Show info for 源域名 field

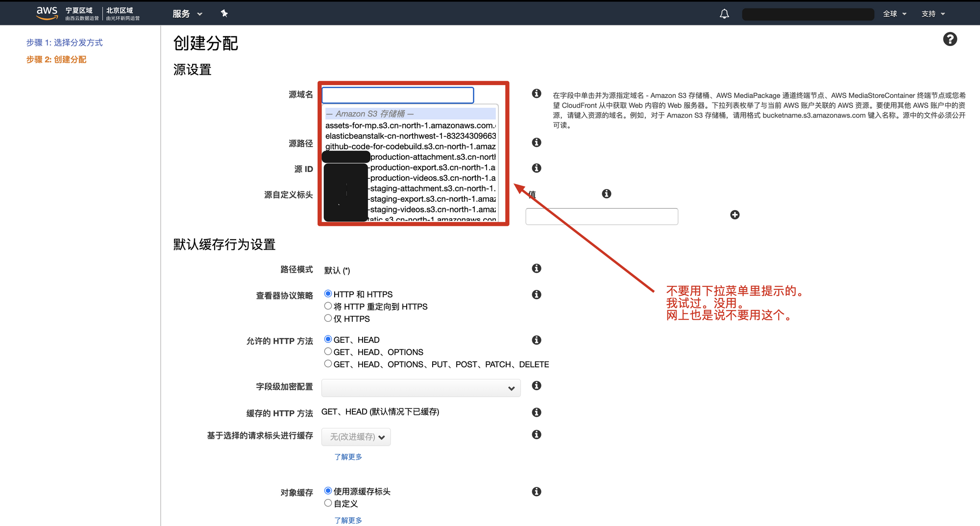(x=537, y=94)
